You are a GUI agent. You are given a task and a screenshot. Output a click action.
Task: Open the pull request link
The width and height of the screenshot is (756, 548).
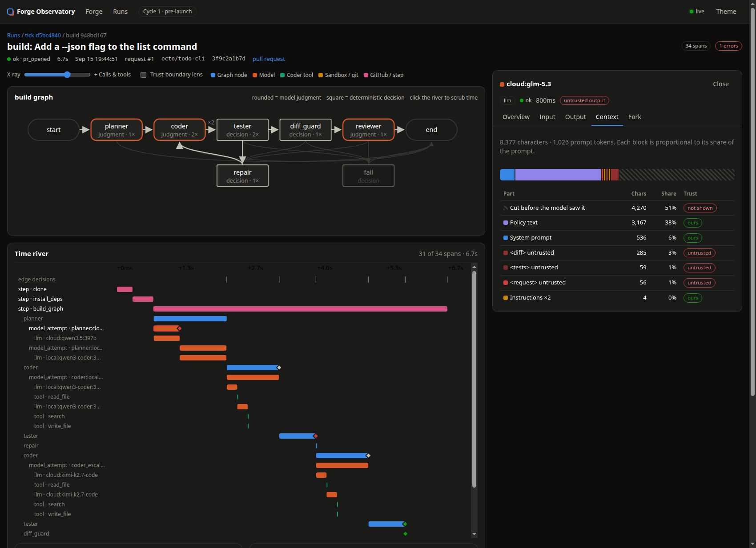click(269, 59)
